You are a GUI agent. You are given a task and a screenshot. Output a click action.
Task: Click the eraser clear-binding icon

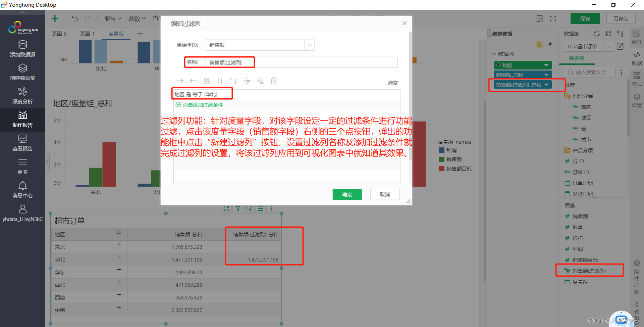tap(550, 44)
